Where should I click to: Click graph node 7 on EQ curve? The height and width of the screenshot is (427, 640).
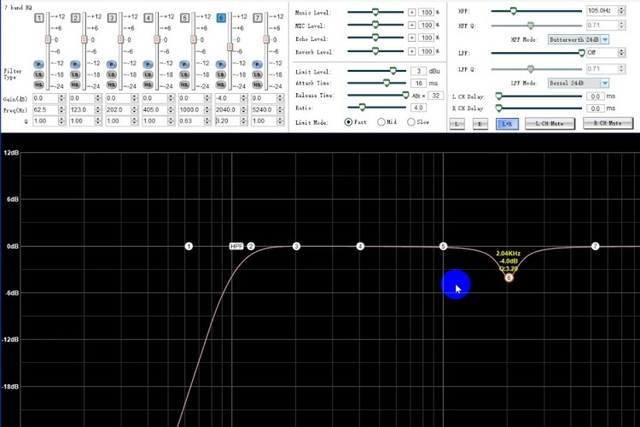(595, 246)
